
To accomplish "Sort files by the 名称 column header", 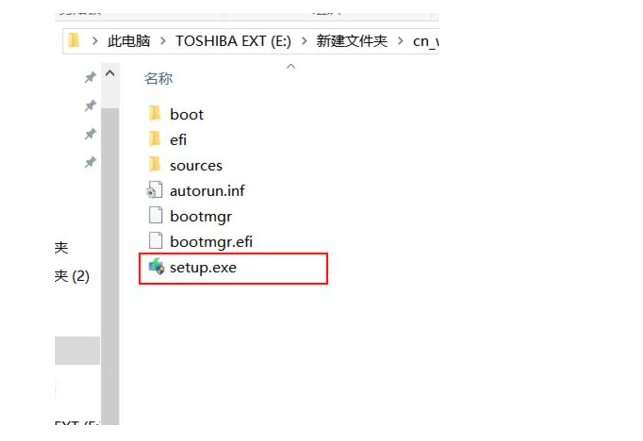I will [159, 77].
